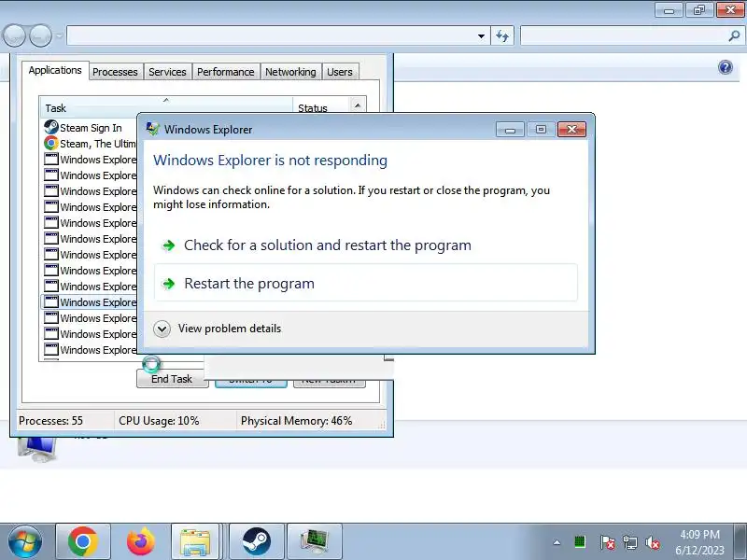Expand View problem details
This screenshot has height=560, width=747.
(218, 329)
